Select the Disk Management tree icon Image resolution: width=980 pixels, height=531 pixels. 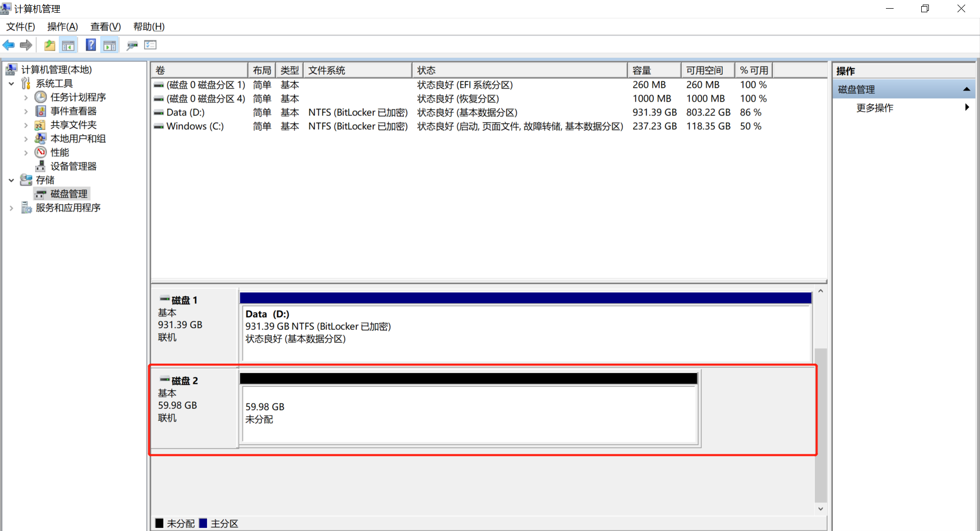tap(40, 194)
